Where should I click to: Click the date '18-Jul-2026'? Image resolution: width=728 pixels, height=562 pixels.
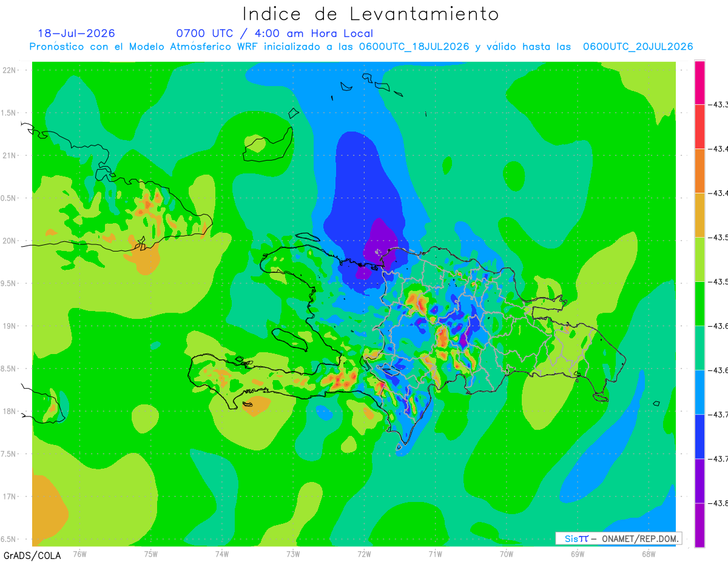(x=76, y=33)
